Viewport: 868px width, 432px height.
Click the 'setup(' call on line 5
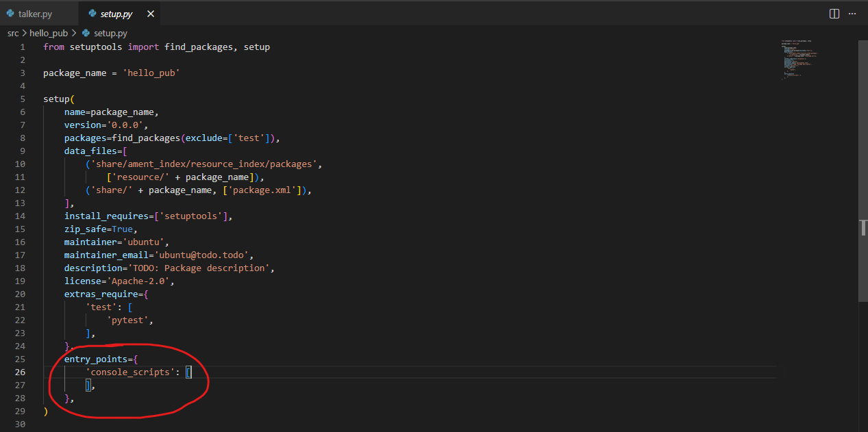[59, 99]
